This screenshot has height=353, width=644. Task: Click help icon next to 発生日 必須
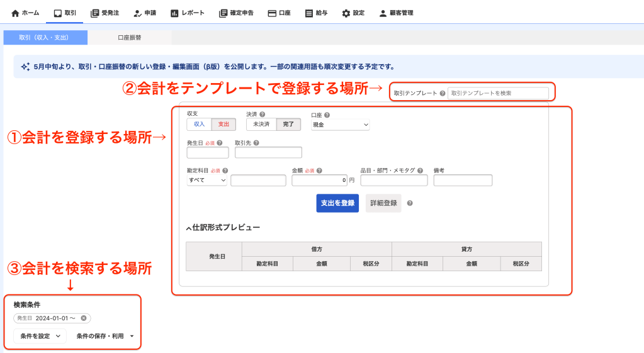220,143
